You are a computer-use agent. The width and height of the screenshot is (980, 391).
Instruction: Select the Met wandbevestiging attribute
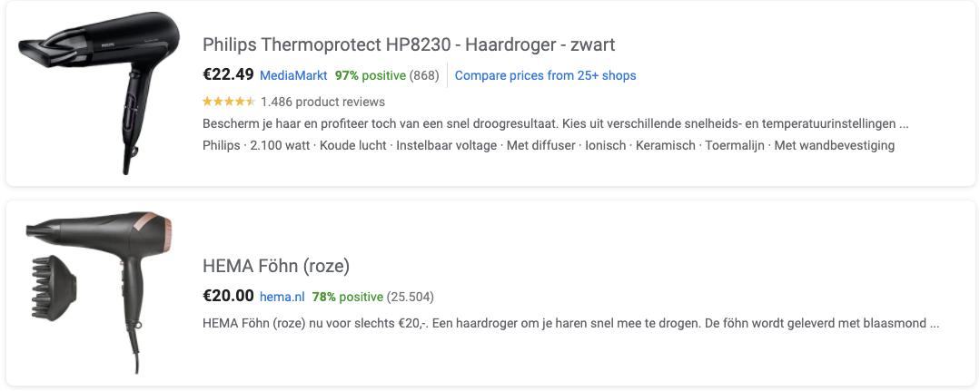pos(835,145)
